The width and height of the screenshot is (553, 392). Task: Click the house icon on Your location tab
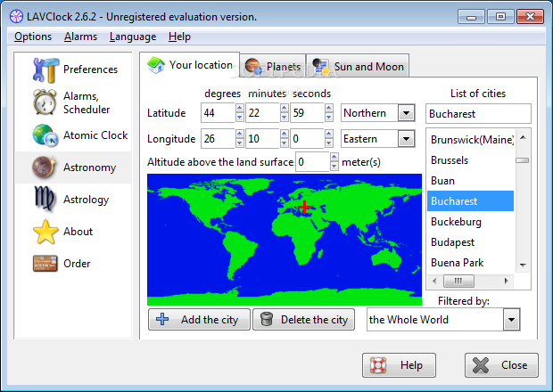coord(156,65)
